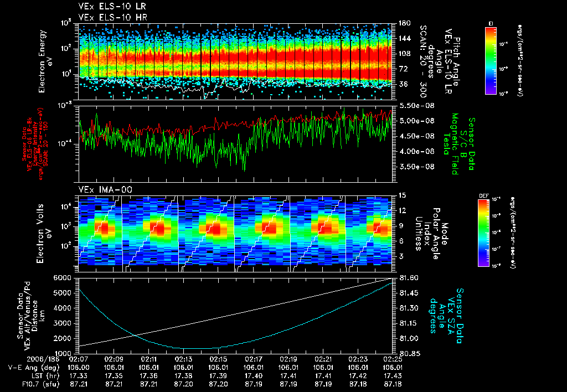Image resolution: width=567 pixels, height=392 pixels.
Task: Click the '02:19' time tick label
Action: 288,359
